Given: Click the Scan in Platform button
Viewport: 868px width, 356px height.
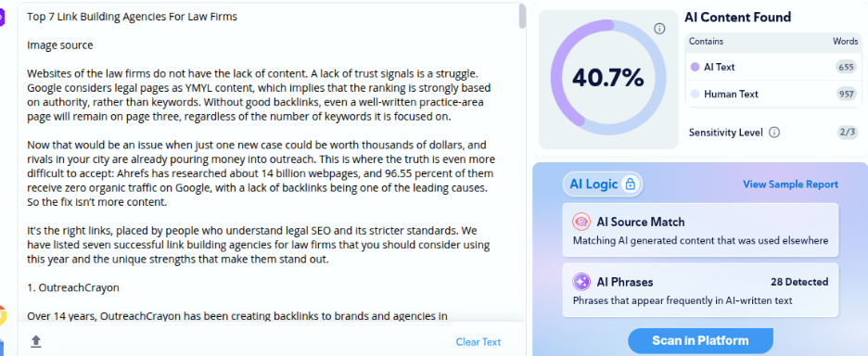Looking at the screenshot, I should (x=700, y=340).
